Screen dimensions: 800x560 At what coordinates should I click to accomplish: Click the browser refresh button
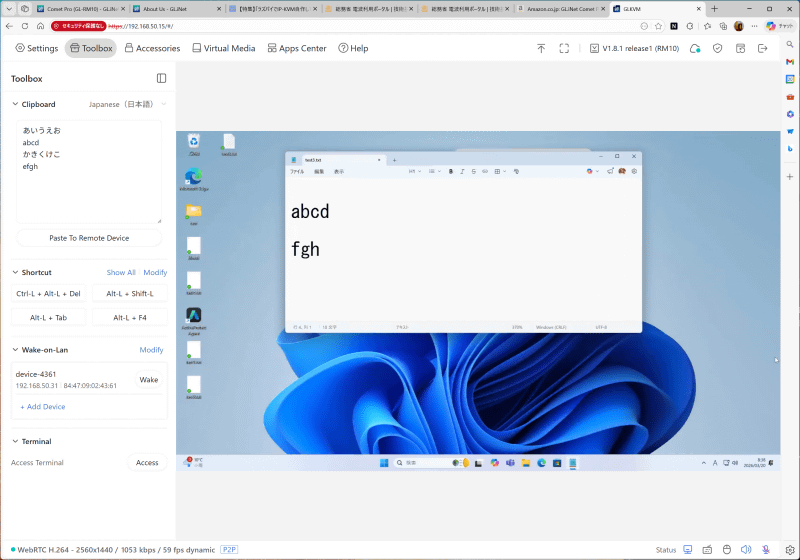24,26
